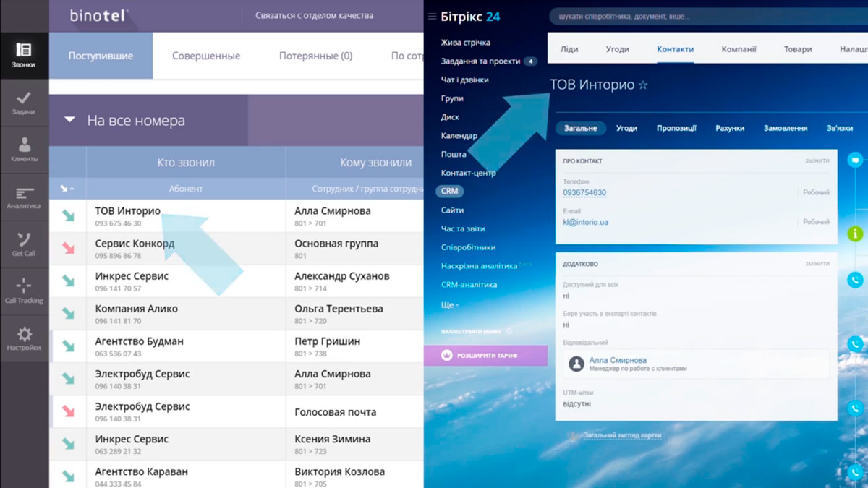This screenshot has width=868, height=488.
Task: Click the green info icon on the Bitrix timeline
Action: (x=856, y=234)
